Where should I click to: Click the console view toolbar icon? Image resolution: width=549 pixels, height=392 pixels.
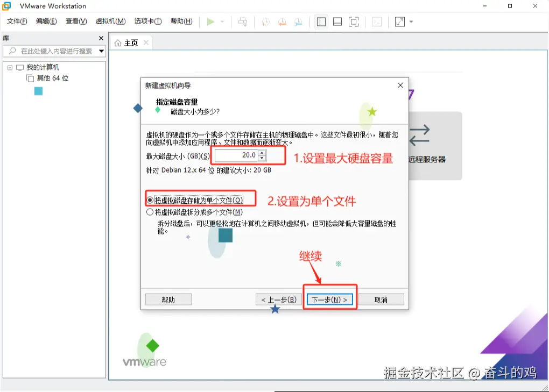click(x=377, y=22)
